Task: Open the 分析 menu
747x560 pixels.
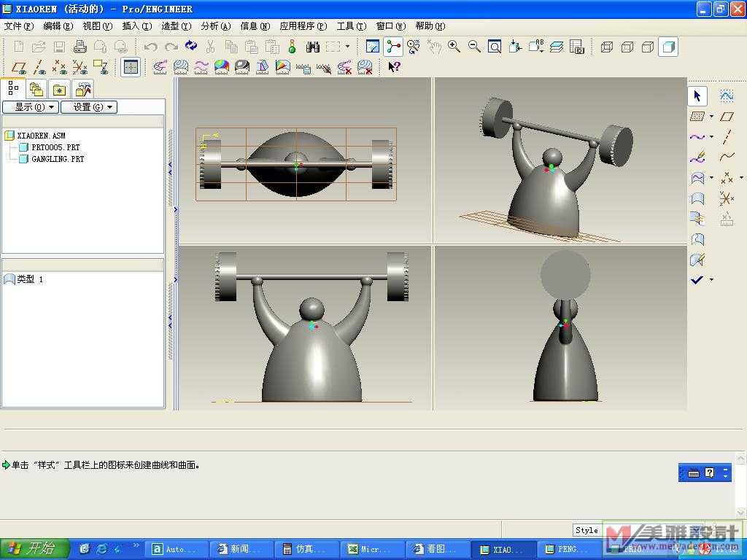Action: point(216,26)
